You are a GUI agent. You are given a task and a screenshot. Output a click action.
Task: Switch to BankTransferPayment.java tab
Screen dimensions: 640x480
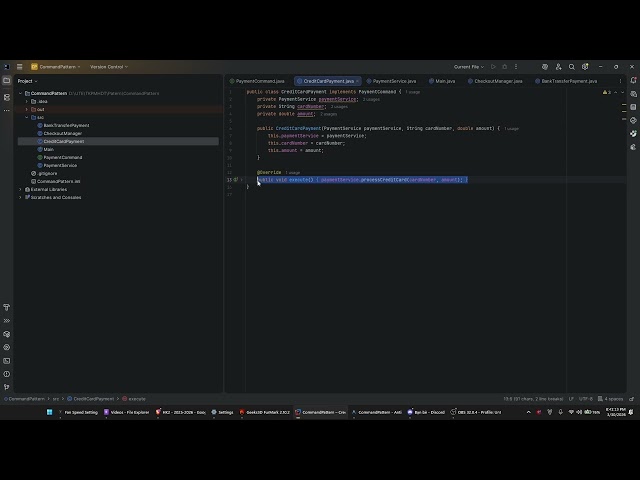click(566, 81)
